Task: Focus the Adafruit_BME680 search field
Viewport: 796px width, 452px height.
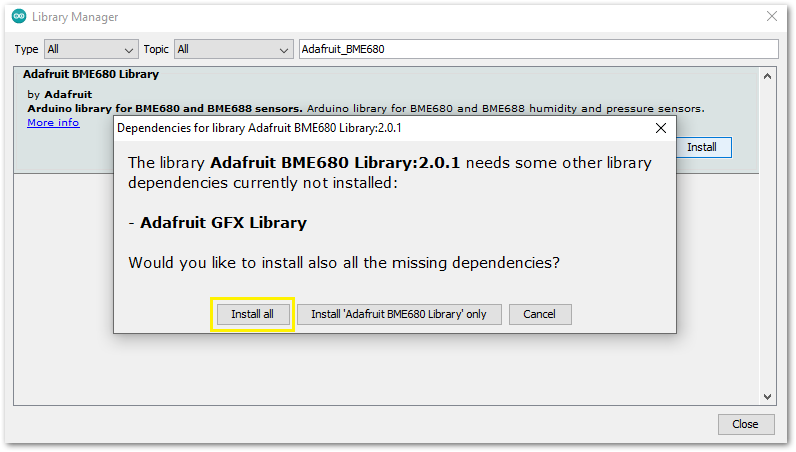Action: [x=538, y=49]
